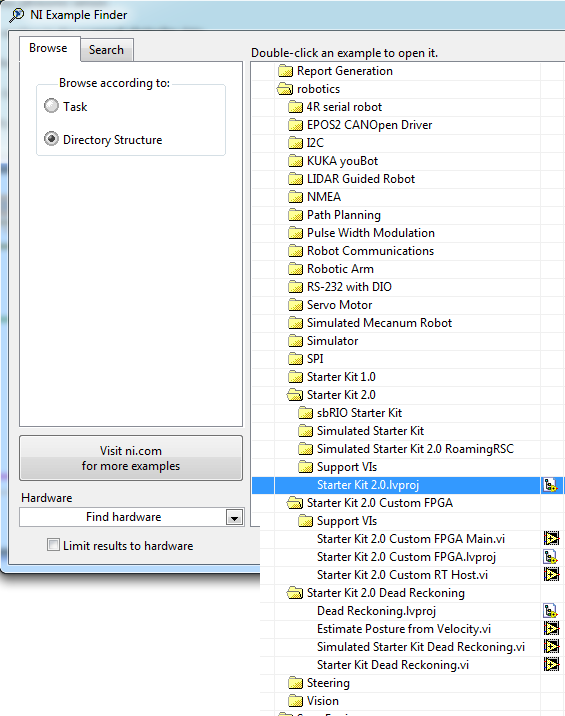Viewport: 565px width, 716px height.
Task: Select the Task radio button
Action: [x=51, y=106]
